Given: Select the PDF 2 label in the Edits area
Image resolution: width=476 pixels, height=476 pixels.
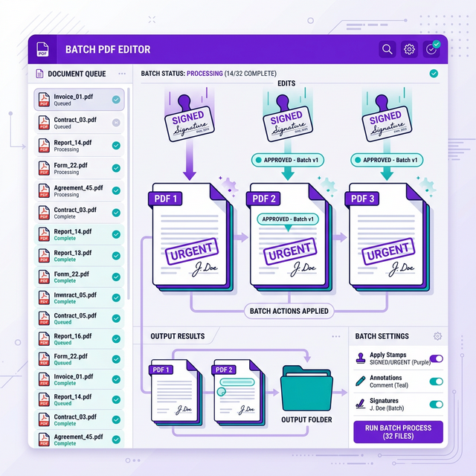Looking at the screenshot, I should tap(263, 199).
